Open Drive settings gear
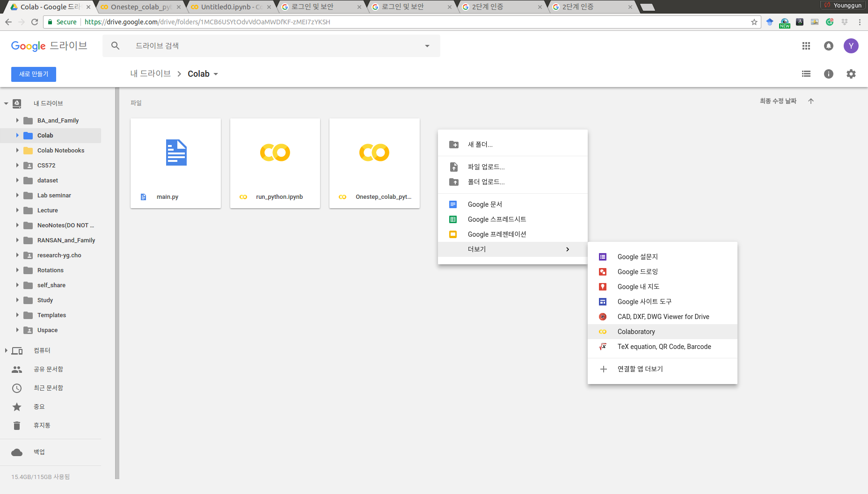The image size is (868, 494). pos(851,74)
